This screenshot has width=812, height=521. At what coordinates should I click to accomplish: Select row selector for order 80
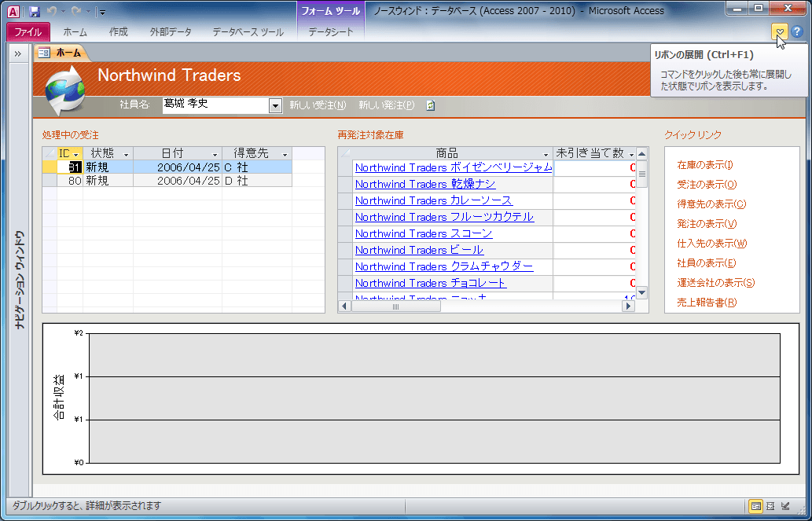50,180
